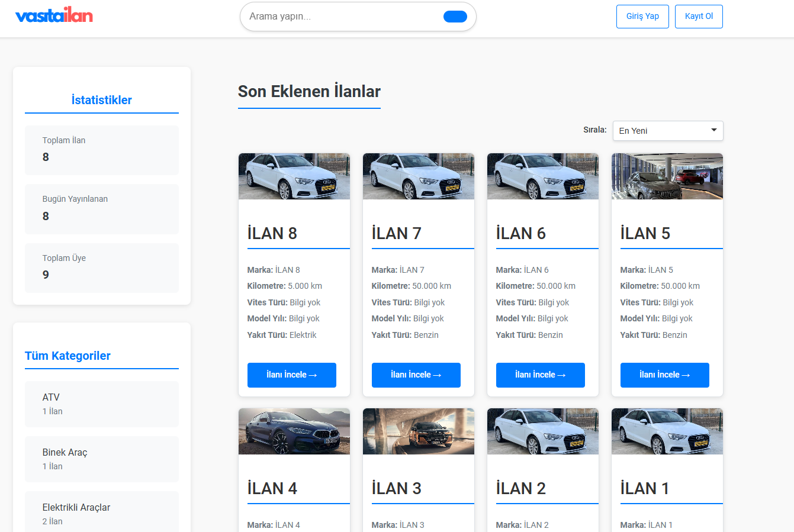This screenshot has height=532, width=794.
Task: Select the İLAN 7 title heading
Action: coord(397,233)
